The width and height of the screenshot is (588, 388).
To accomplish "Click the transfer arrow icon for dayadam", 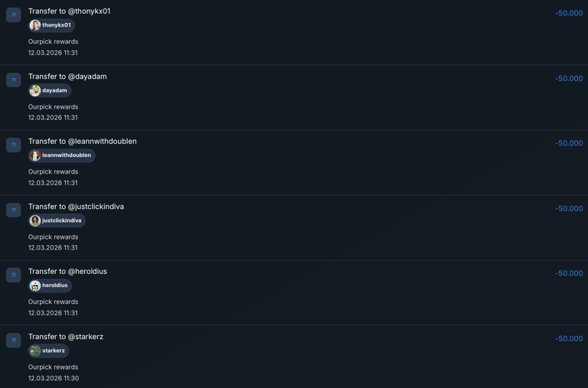I will point(14,80).
